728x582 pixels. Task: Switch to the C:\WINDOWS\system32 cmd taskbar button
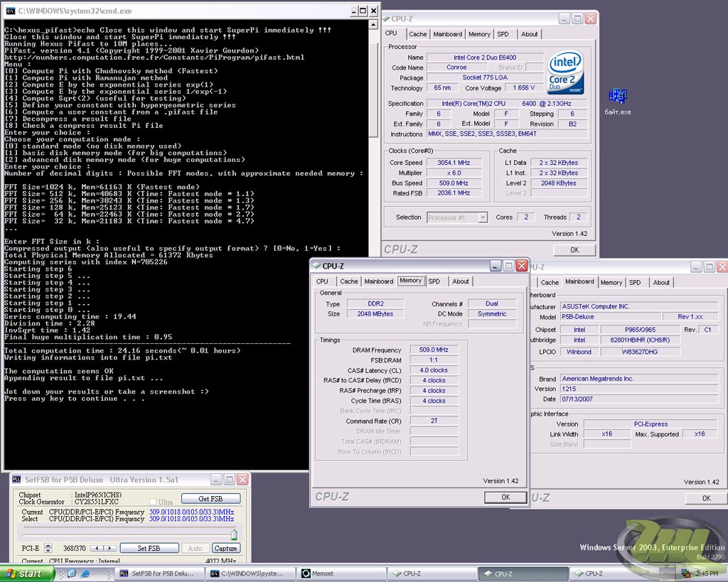251,573
